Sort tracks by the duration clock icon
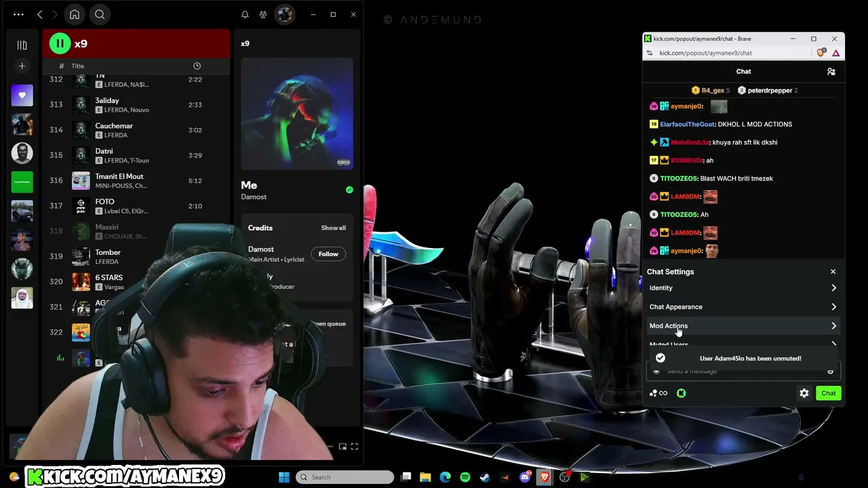This screenshot has width=868, height=488. click(x=197, y=66)
